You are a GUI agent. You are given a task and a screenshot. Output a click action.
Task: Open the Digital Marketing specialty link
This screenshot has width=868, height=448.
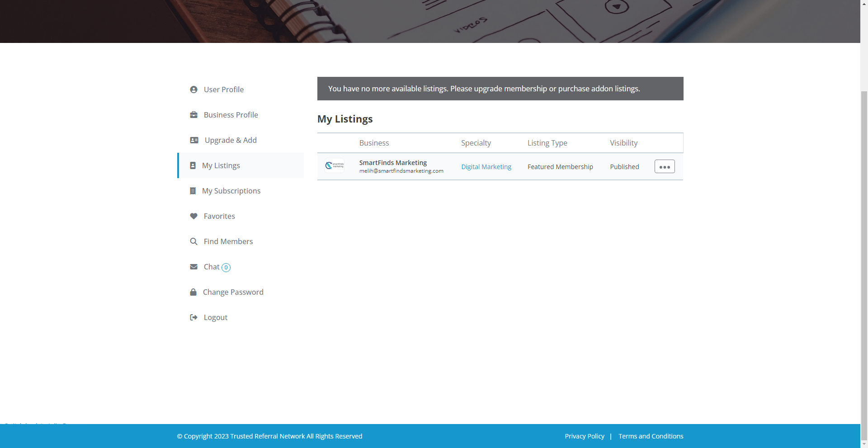[486, 167]
